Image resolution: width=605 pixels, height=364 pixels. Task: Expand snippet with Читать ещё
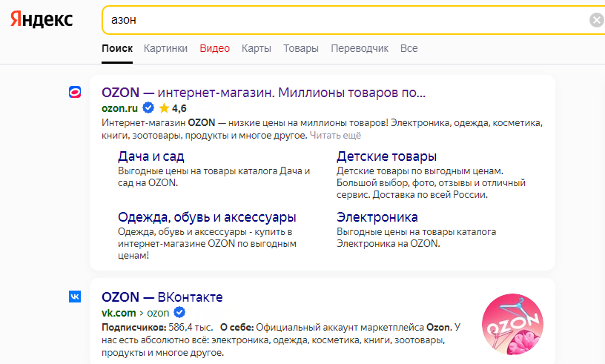coord(335,136)
